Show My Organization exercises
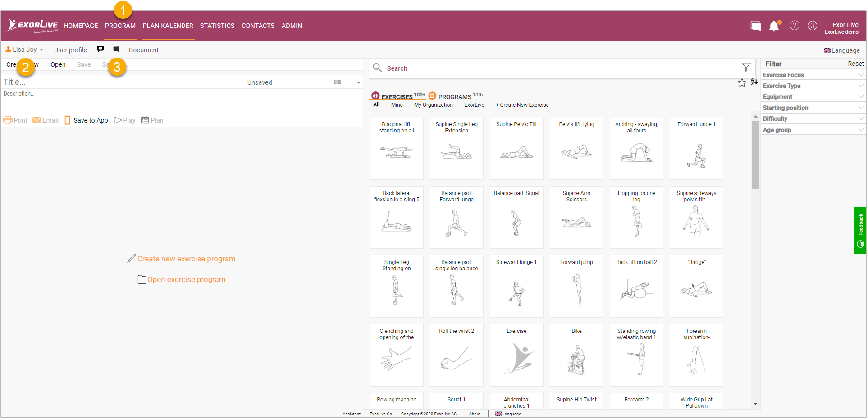The width and height of the screenshot is (868, 419). [434, 105]
